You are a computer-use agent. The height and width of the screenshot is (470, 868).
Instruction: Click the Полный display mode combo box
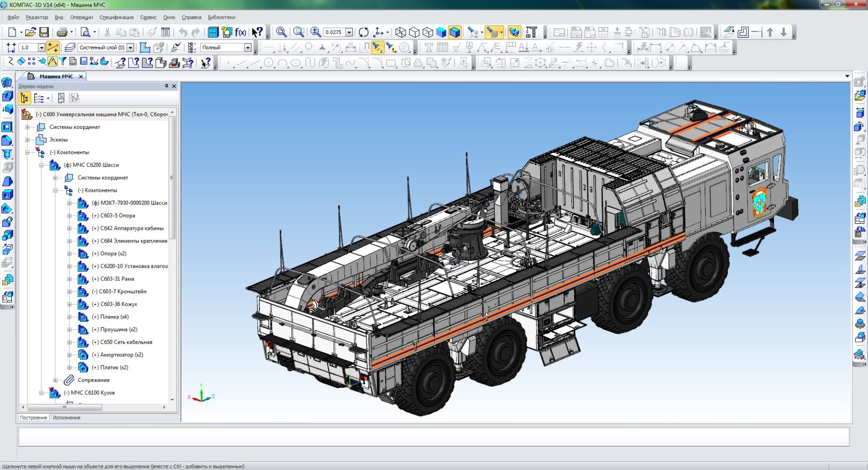[x=226, y=47]
